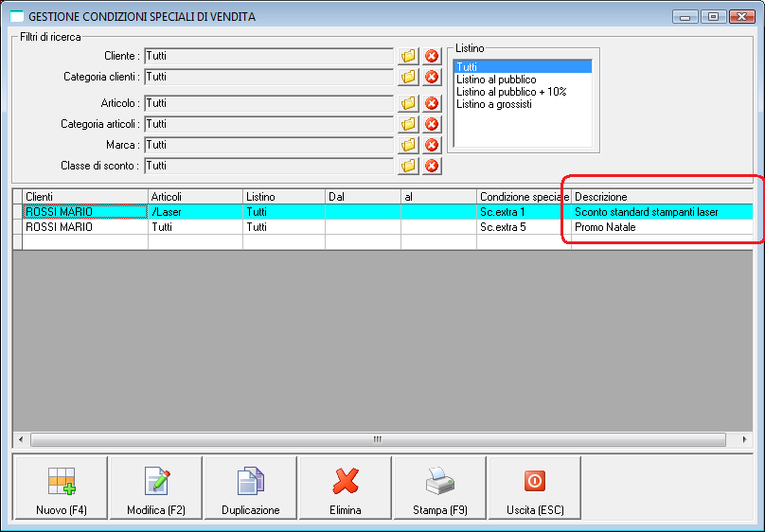Open folder browser for Cliente filter

408,56
